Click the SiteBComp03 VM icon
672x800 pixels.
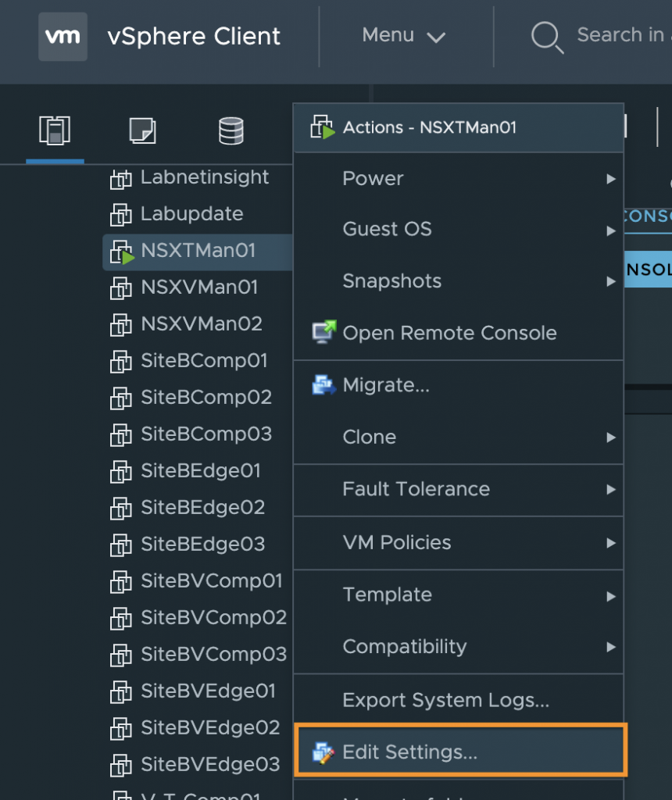(121, 435)
